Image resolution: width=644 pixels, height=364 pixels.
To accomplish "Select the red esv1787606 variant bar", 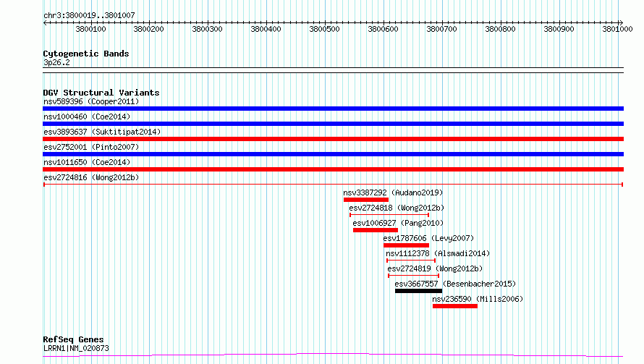I will (x=406, y=245).
